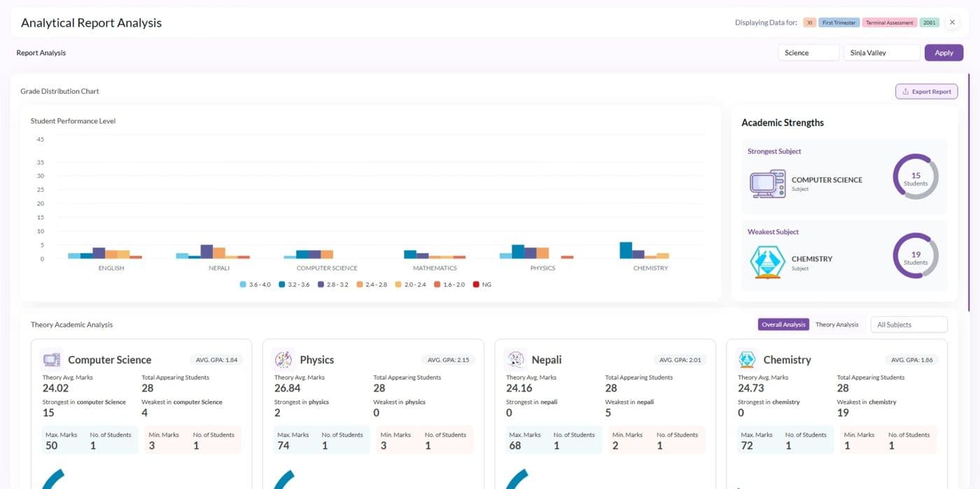Click the Nepali subject card icon

pyautogui.click(x=515, y=359)
